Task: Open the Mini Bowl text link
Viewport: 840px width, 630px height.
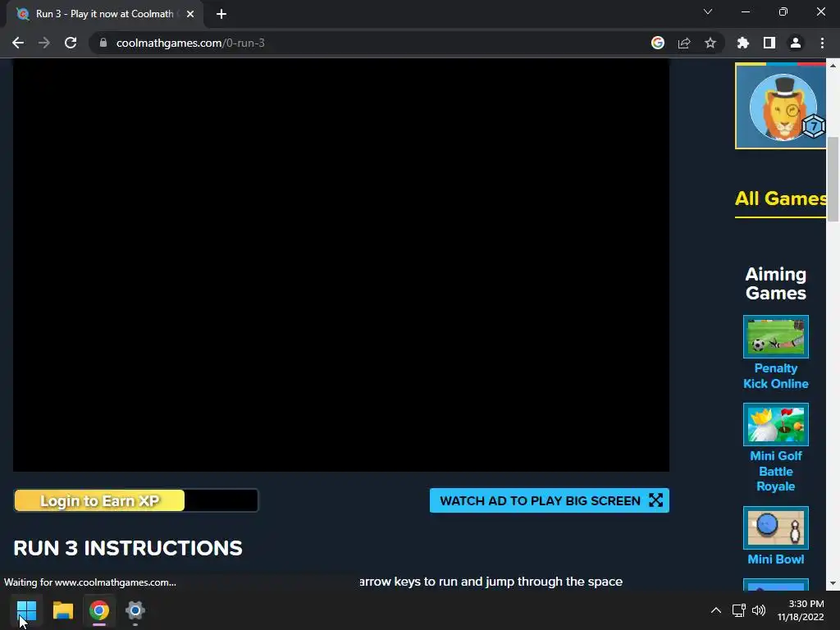Action: coord(776,559)
